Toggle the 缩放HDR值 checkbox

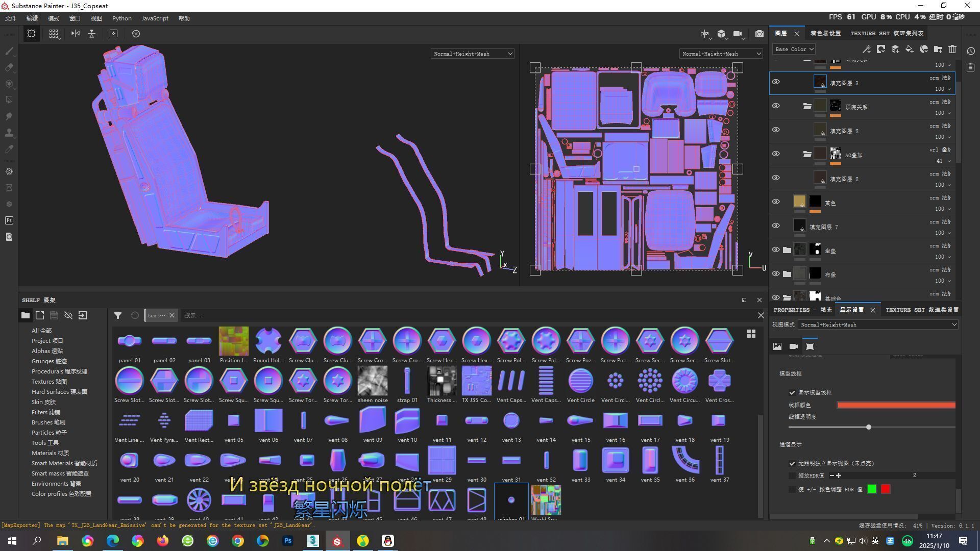(x=792, y=475)
